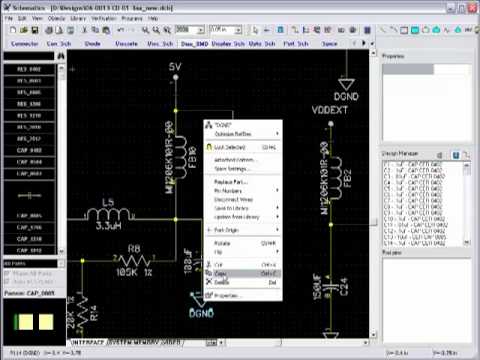
Task: Click the Design Manager scroll down arrow
Action: (x=467, y=242)
